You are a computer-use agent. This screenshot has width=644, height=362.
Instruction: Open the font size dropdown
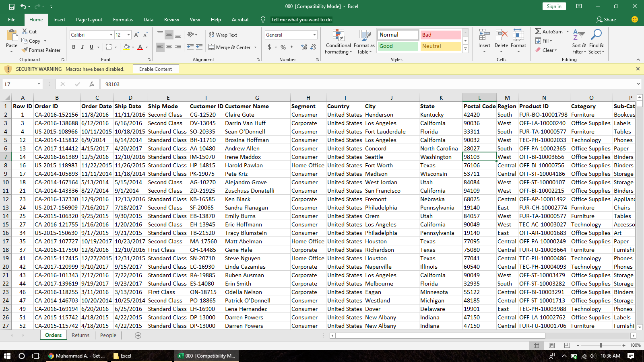[129, 35]
